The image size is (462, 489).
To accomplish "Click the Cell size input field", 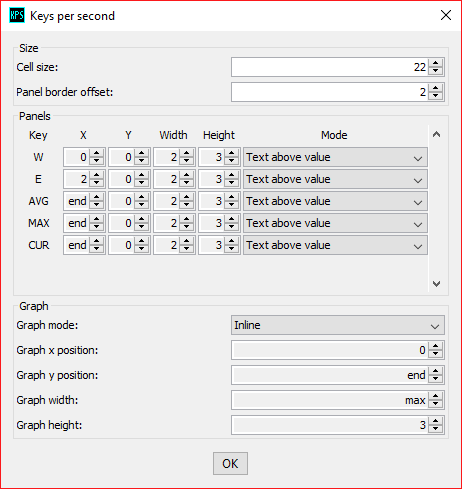I will 329,67.
